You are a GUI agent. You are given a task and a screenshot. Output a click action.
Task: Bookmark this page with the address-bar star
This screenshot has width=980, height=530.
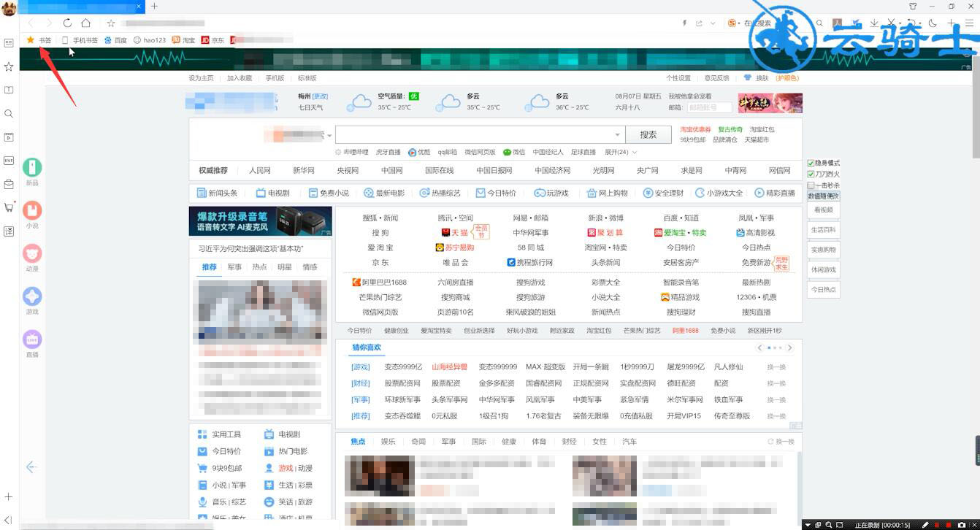(x=111, y=23)
